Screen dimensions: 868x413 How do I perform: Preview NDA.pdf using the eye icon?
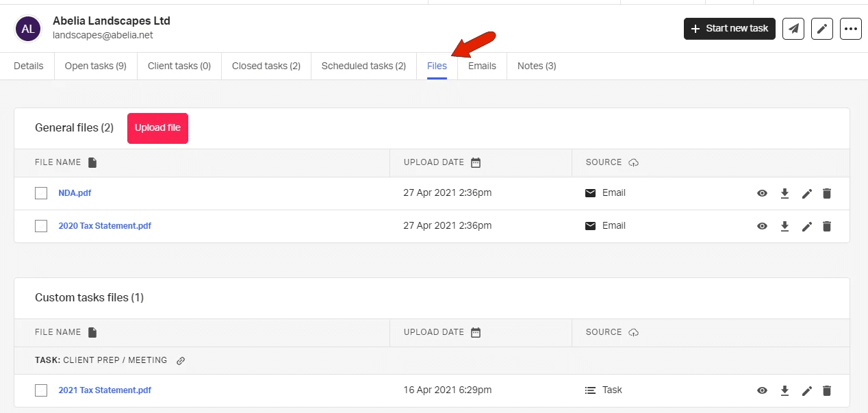(x=762, y=193)
